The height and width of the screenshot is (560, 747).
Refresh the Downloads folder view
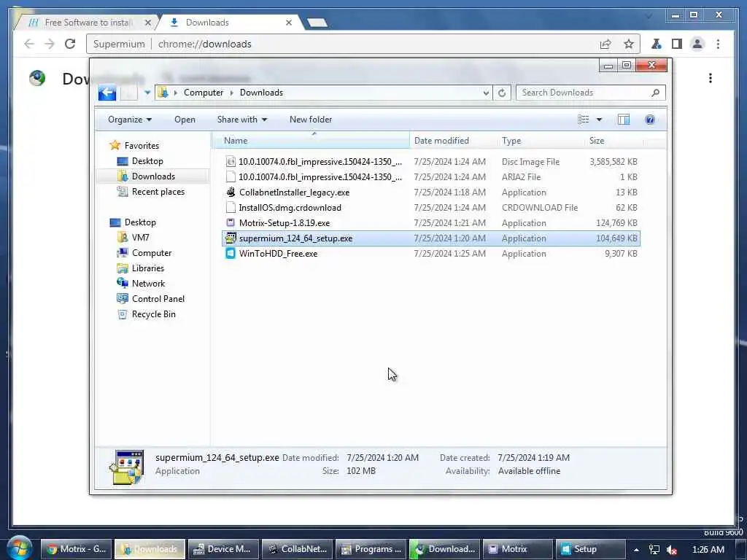coord(502,93)
